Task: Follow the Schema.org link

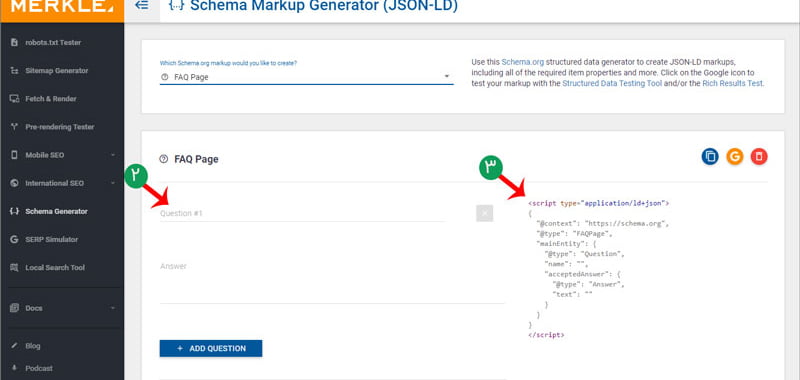Action: coord(522,62)
